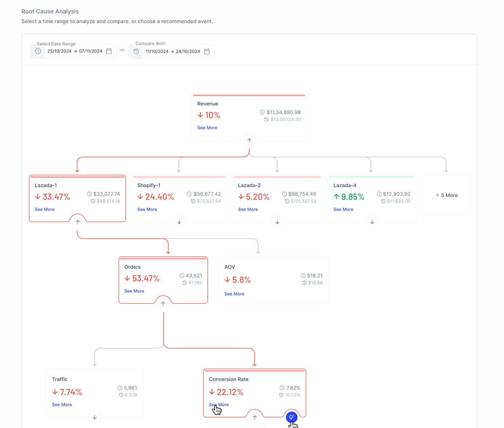504x428 pixels.
Task: Click the Root Cause Analysis heading
Action: (x=50, y=11)
